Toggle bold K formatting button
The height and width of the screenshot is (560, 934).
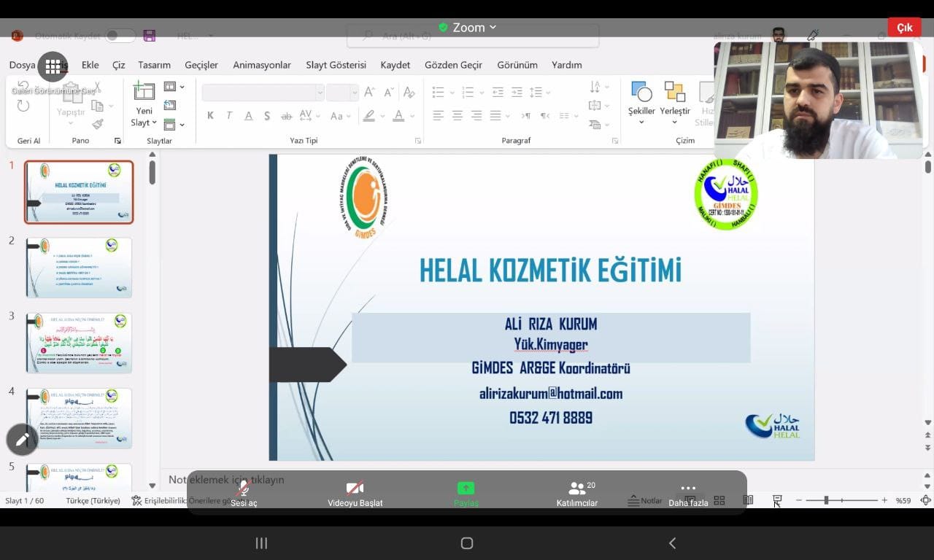[x=210, y=115]
